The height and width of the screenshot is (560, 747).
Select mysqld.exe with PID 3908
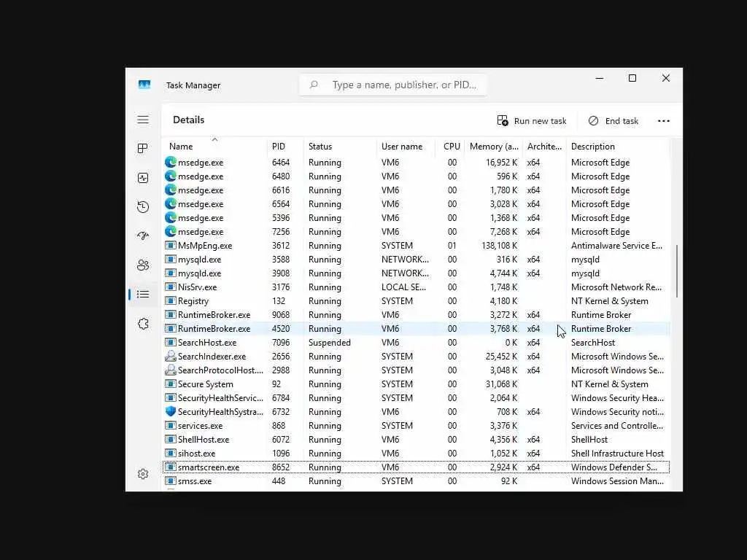416,273
